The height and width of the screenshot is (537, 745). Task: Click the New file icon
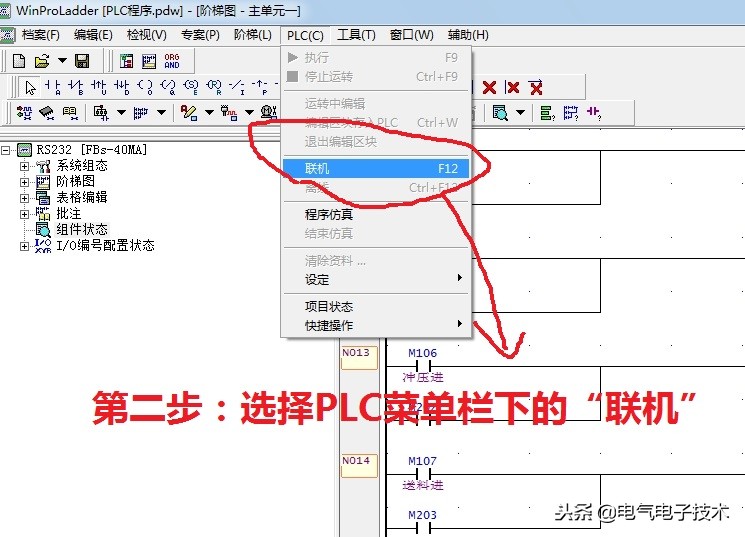(19, 61)
